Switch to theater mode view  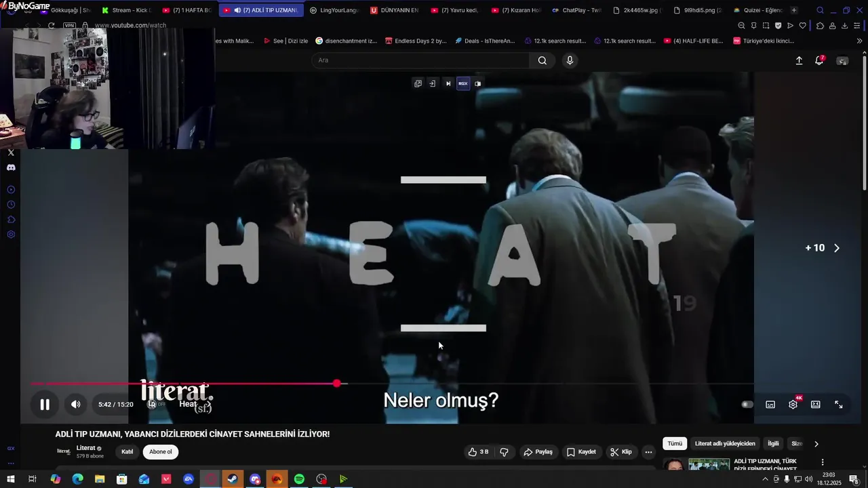[816, 405]
